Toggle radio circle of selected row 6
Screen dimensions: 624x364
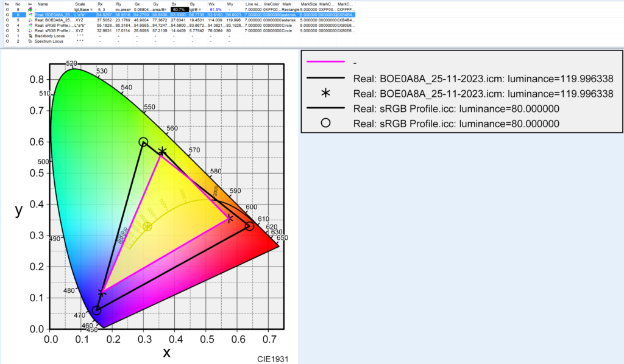click(x=7, y=15)
